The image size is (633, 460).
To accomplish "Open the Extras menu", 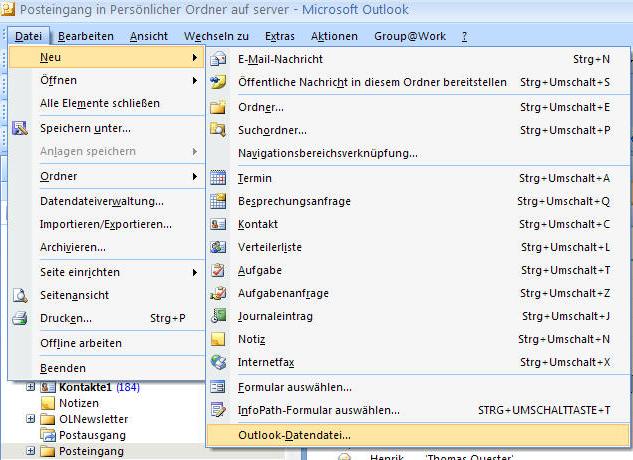I will pos(280,36).
